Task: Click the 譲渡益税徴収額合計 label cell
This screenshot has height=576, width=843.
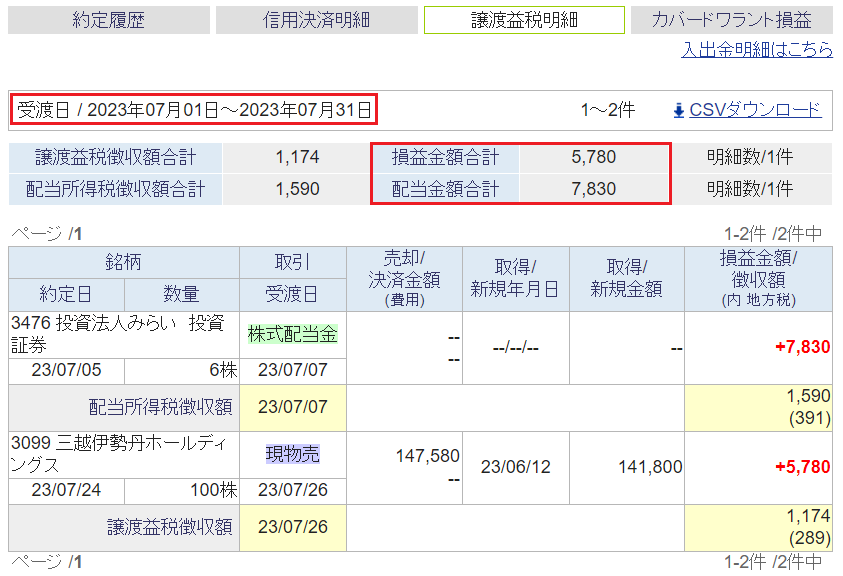Action: point(116,158)
